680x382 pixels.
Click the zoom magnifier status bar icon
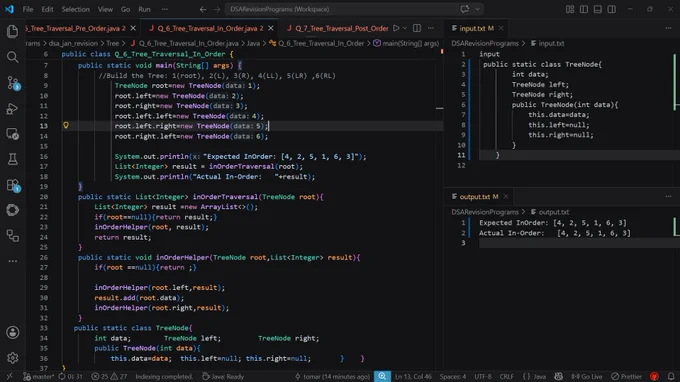(382, 376)
